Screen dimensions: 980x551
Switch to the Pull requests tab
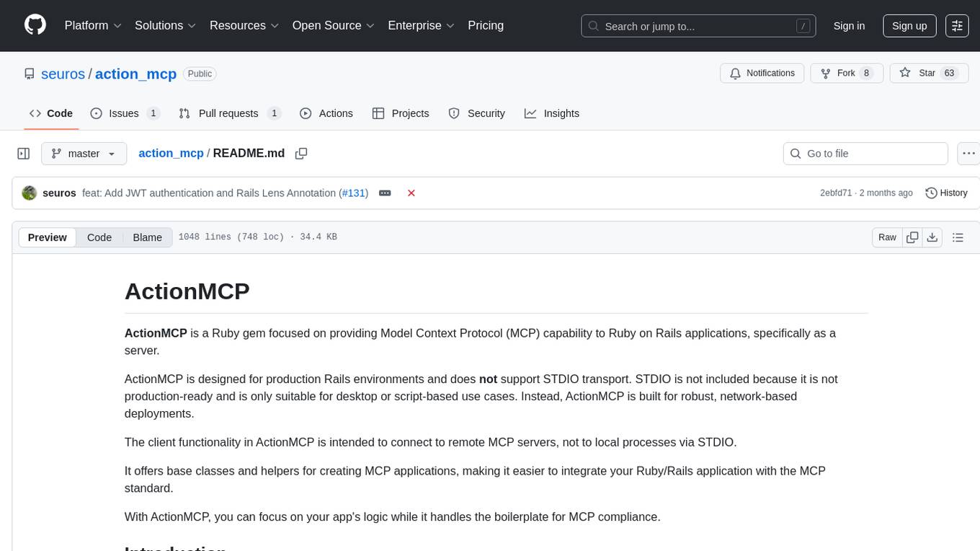(229, 113)
